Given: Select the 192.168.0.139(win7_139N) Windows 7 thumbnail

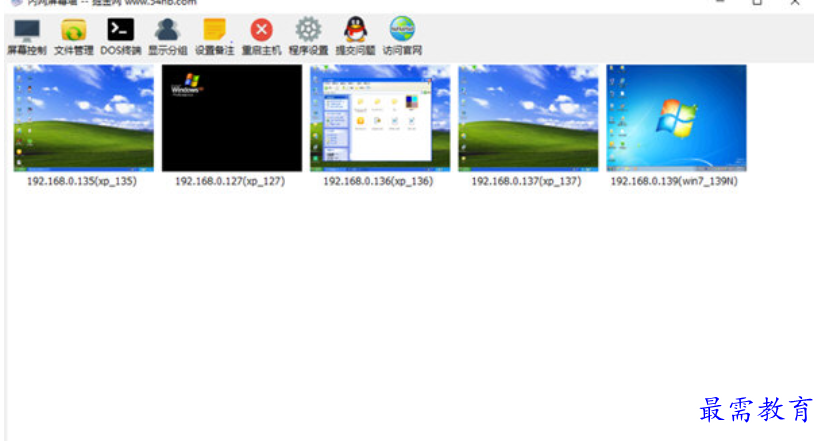Looking at the screenshot, I should pos(676,118).
